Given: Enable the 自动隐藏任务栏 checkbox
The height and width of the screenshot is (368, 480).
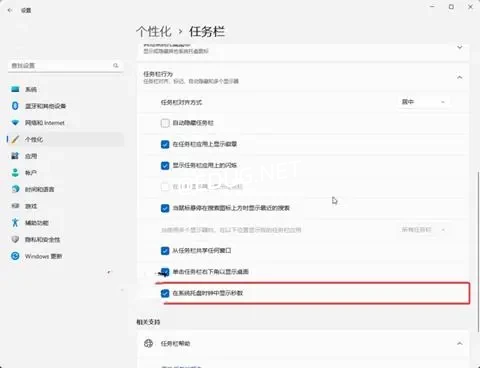Looking at the screenshot, I should pos(165,123).
